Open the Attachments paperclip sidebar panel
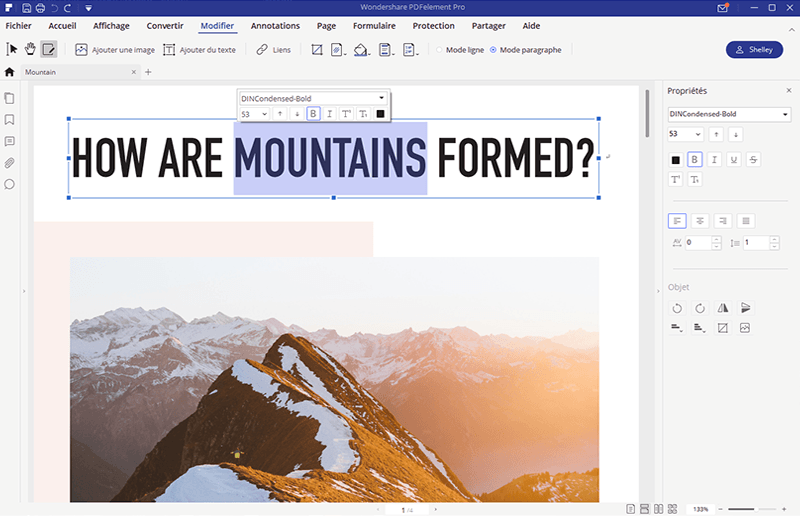The width and height of the screenshot is (800, 516). click(10, 163)
